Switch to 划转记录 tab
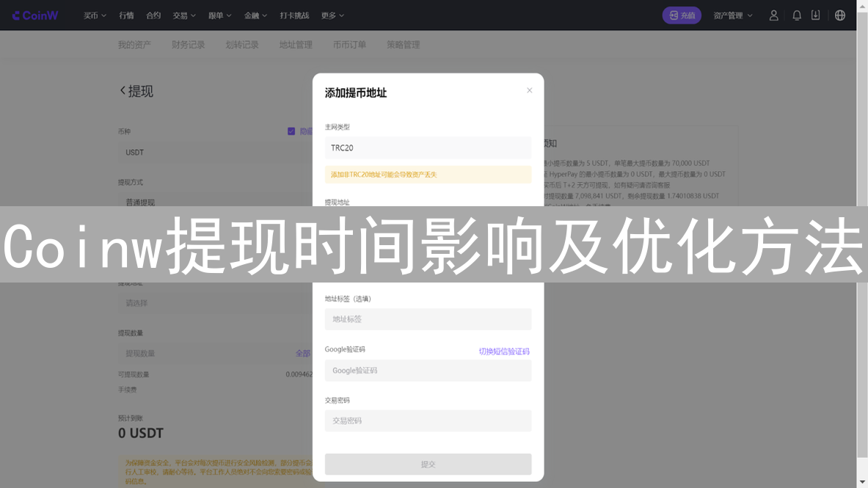868x488 pixels. (x=242, y=45)
